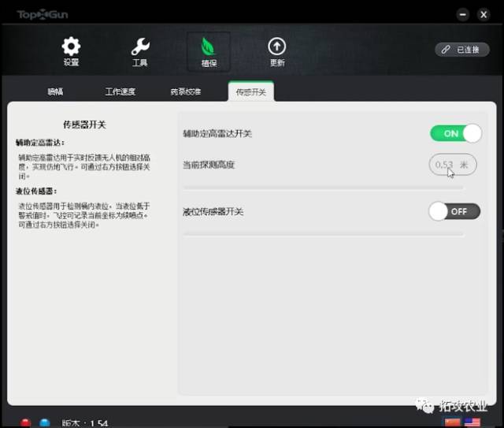Select the 传感开关 tab
The image size is (504, 428).
(x=250, y=91)
